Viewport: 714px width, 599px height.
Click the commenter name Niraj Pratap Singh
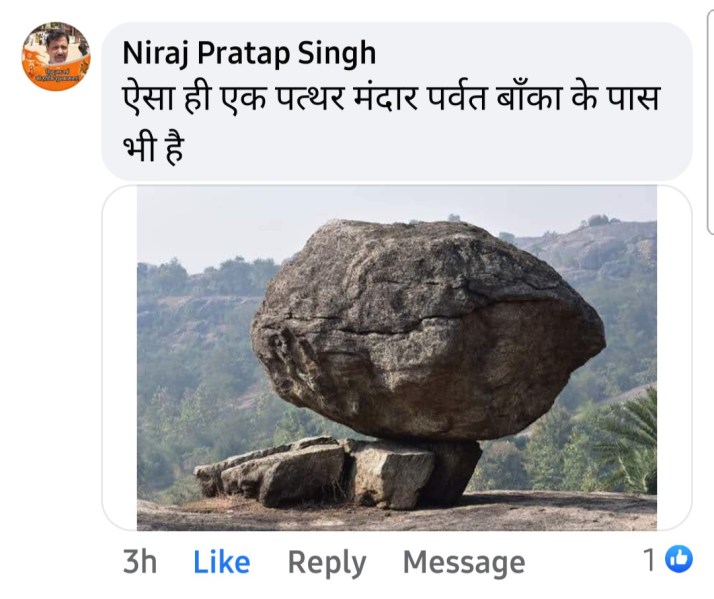[x=249, y=53]
